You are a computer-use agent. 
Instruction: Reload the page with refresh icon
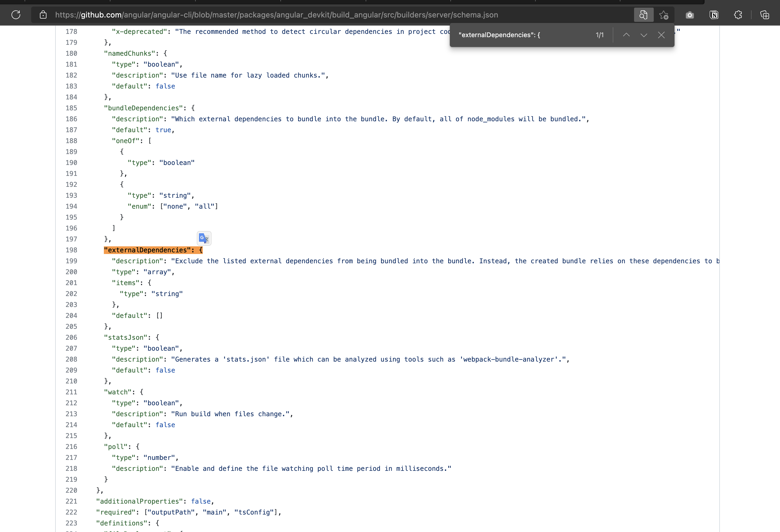pos(16,15)
